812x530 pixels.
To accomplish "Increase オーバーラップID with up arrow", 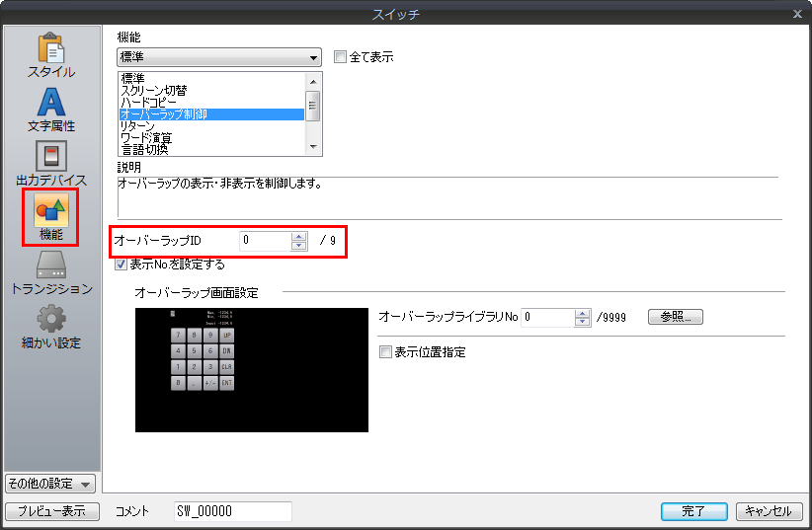I will click(298, 237).
